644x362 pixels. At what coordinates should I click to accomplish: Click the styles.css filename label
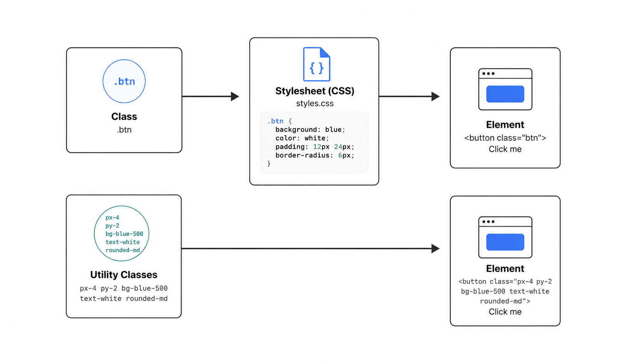coord(315,103)
